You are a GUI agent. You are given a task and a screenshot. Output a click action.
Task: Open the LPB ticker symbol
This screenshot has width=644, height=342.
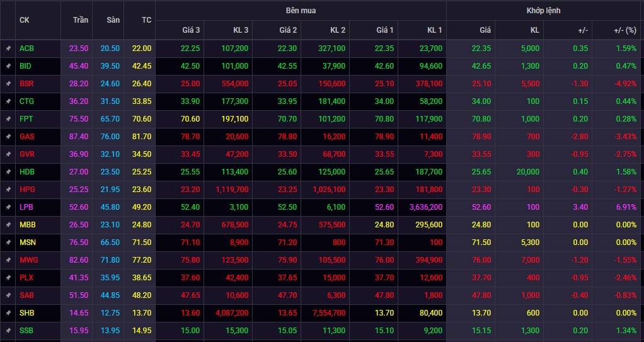pos(26,207)
